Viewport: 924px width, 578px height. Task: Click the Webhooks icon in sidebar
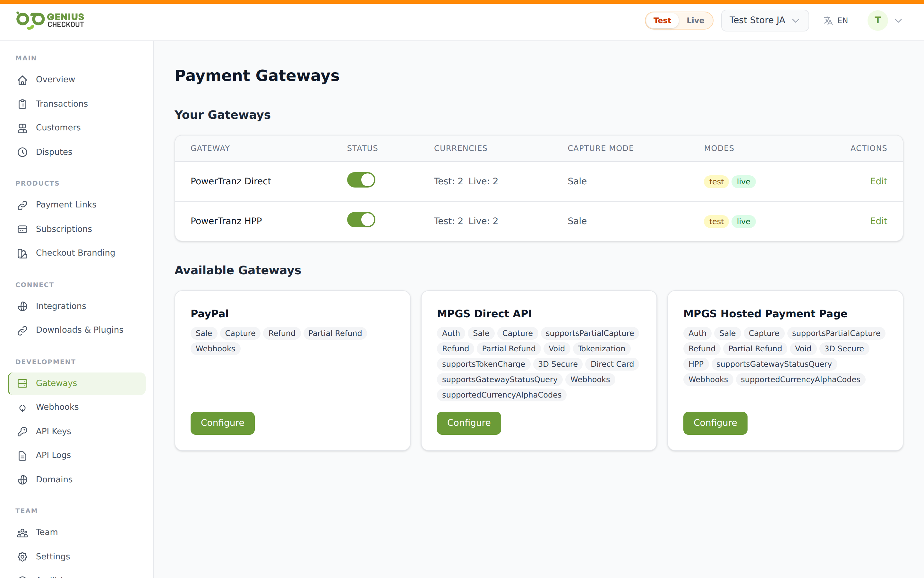tap(22, 407)
